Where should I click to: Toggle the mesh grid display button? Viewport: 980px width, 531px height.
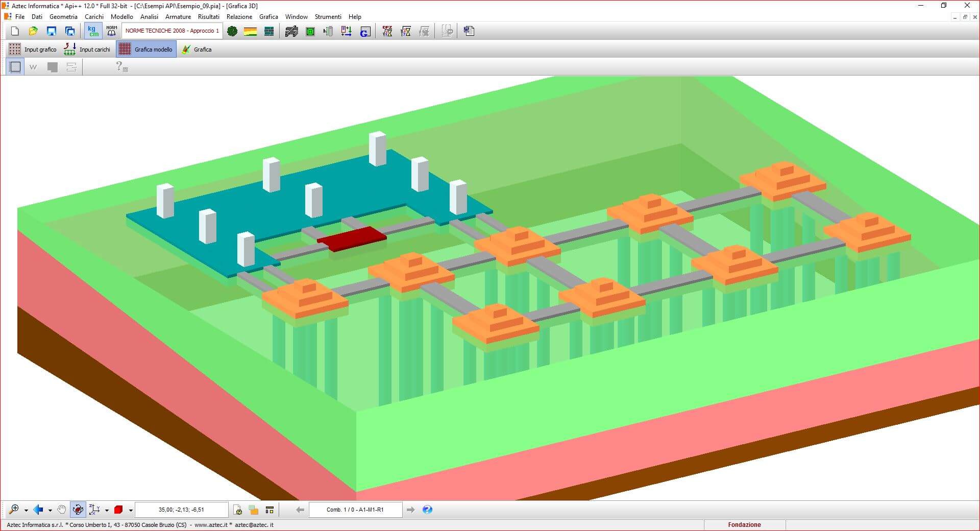coord(15,67)
